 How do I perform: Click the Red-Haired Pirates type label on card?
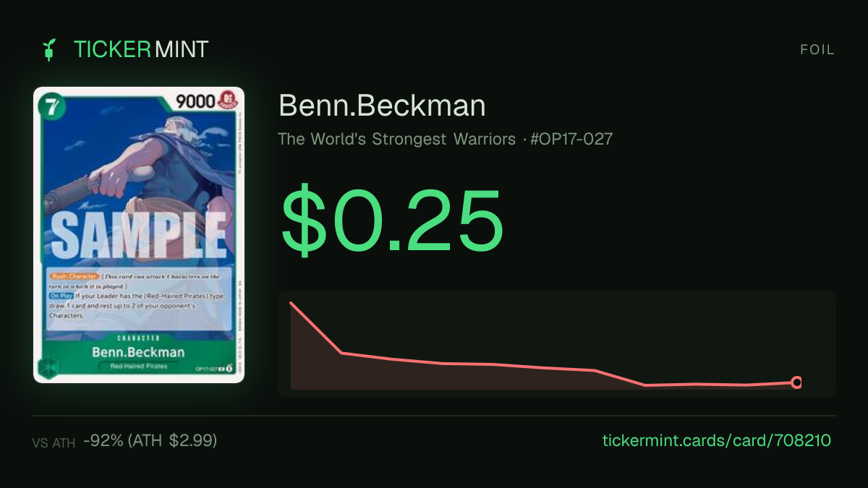[138, 367]
